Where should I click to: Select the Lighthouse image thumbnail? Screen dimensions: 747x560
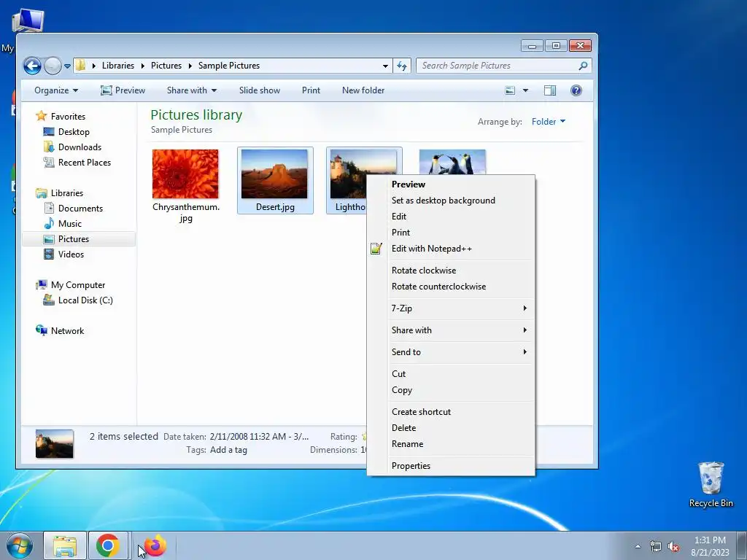tap(348, 174)
